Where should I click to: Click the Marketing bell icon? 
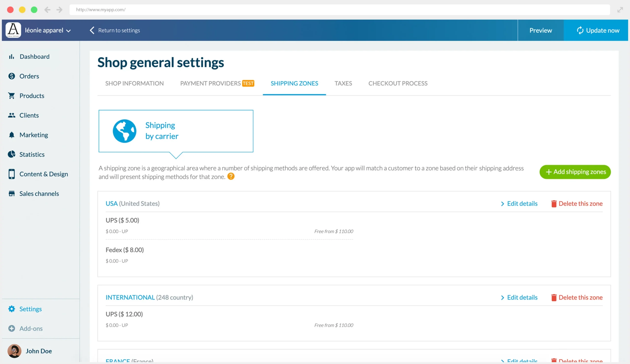(12, 135)
